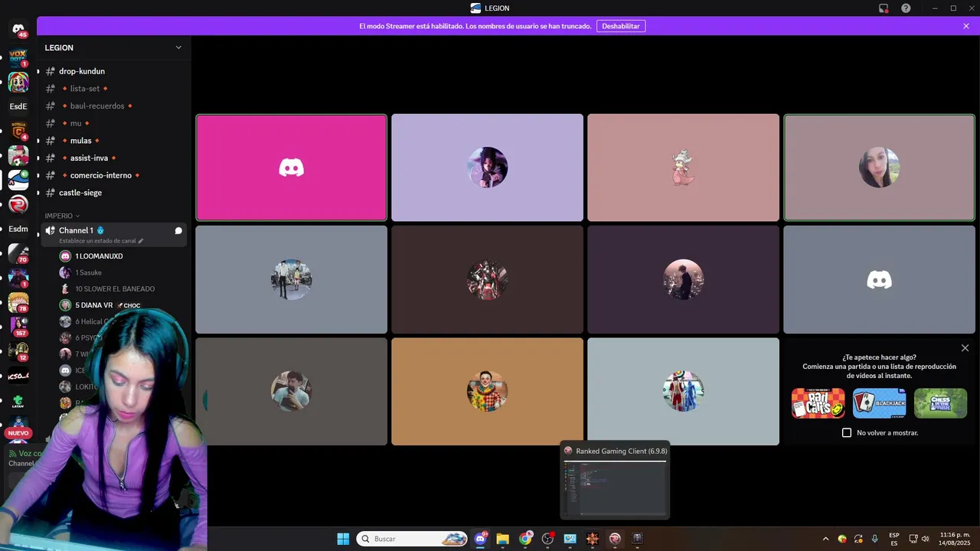Click the Windows taskbar Buscar search field

(x=412, y=539)
